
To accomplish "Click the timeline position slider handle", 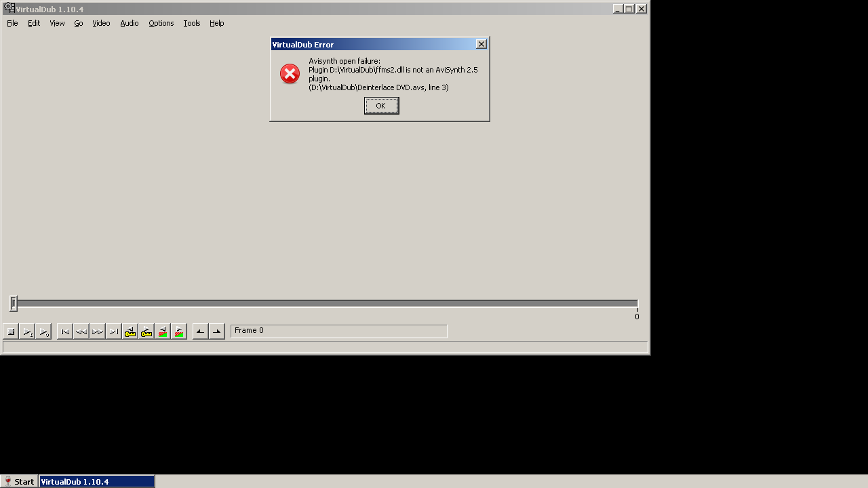I will (x=14, y=304).
